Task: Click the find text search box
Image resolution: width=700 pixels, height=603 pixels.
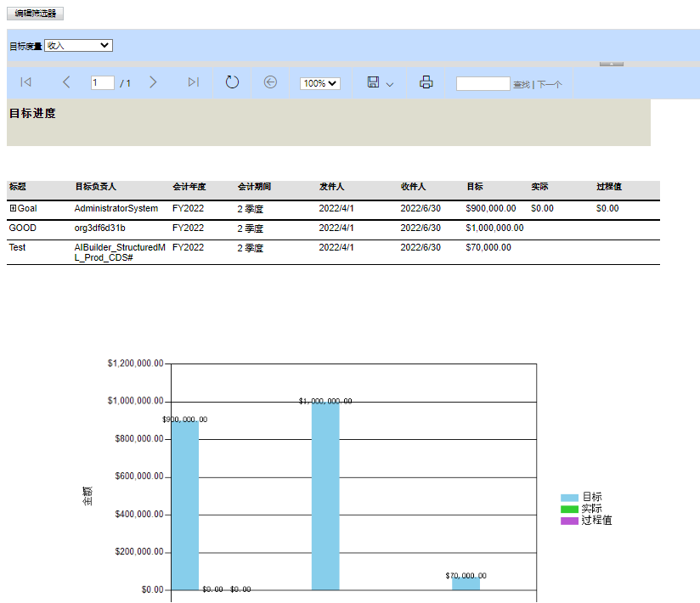Action: (x=483, y=84)
